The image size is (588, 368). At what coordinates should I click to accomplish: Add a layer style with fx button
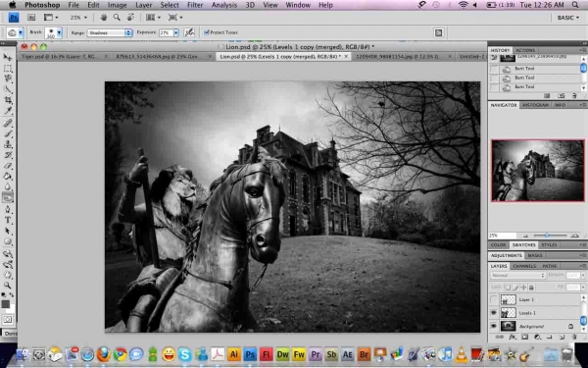(513, 338)
